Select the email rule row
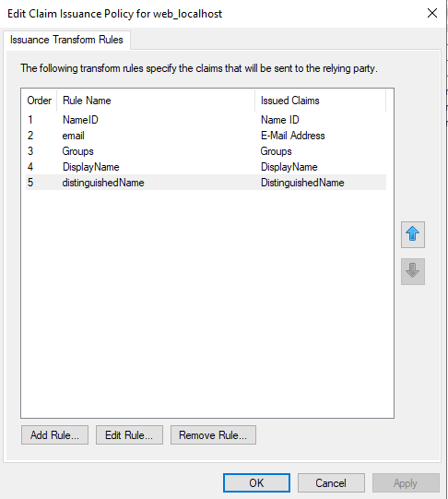The height and width of the screenshot is (499, 448). (x=206, y=136)
